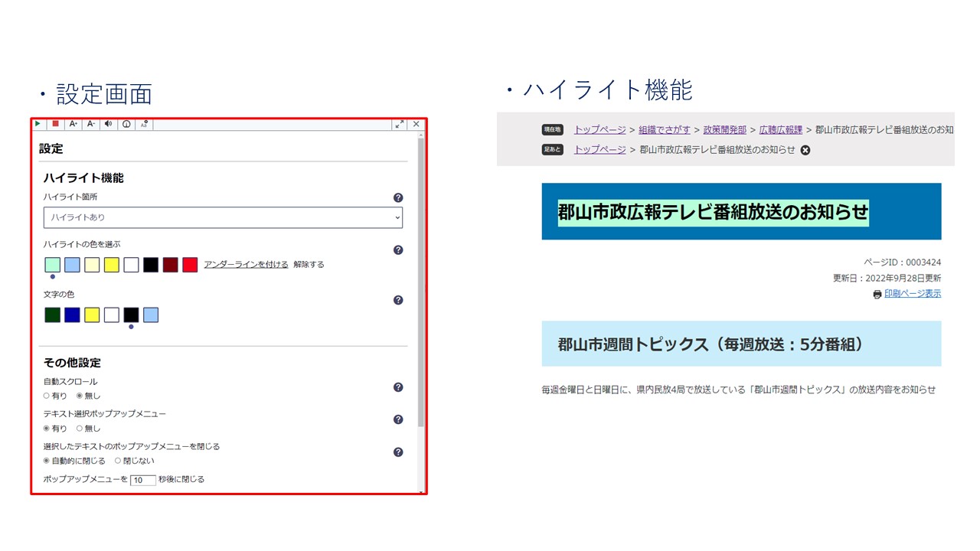This screenshot has width=980, height=551.
Task: Choose dark red highlight color
Action: 171,265
